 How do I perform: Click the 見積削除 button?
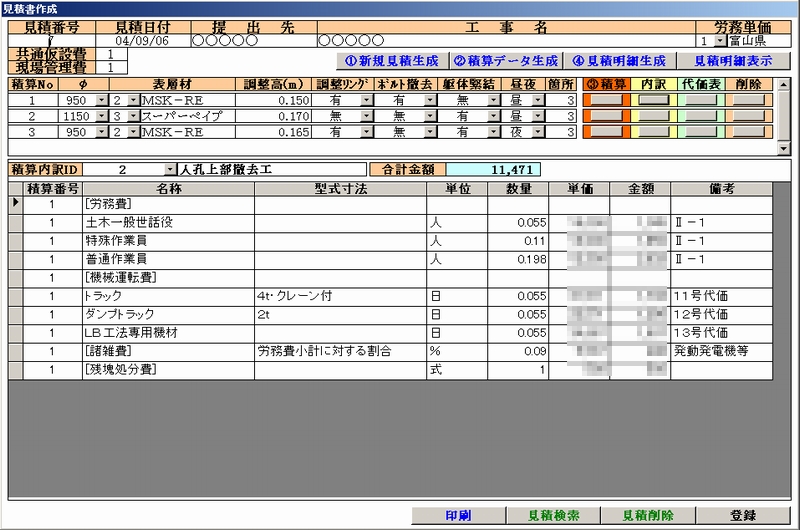(x=647, y=516)
